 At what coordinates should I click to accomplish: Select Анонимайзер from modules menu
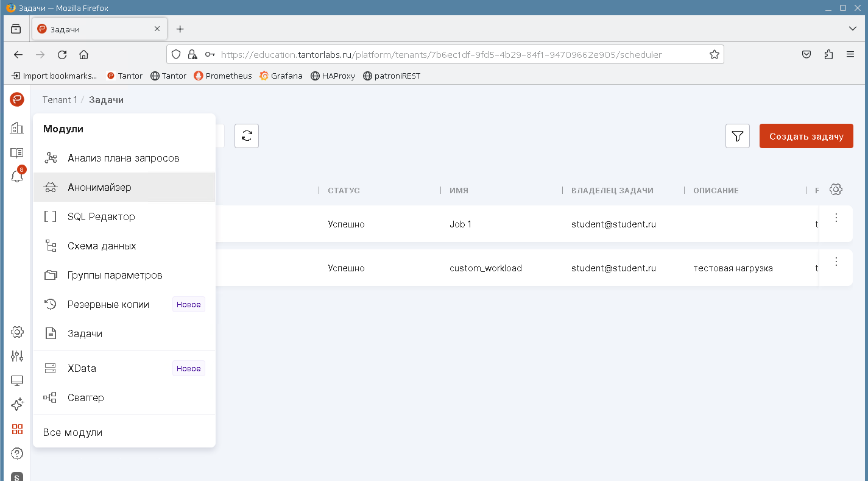pos(99,187)
